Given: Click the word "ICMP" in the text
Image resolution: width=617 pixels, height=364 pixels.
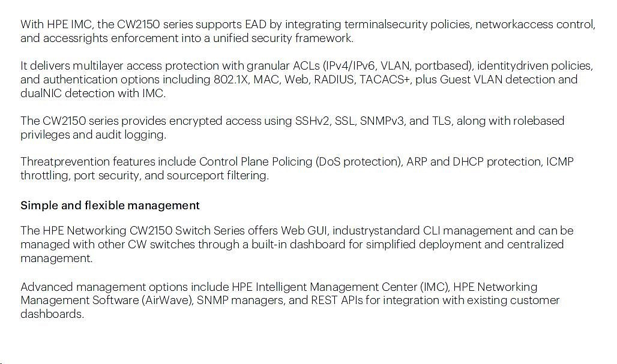Looking at the screenshot, I should tap(559, 162).
